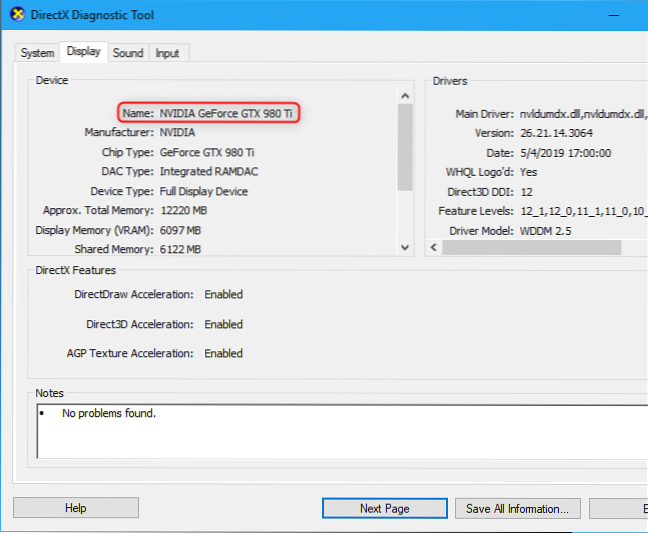Image resolution: width=648 pixels, height=533 pixels.
Task: Select the NVIDIA GeForce GTX 980 Ti name
Action: 226,114
